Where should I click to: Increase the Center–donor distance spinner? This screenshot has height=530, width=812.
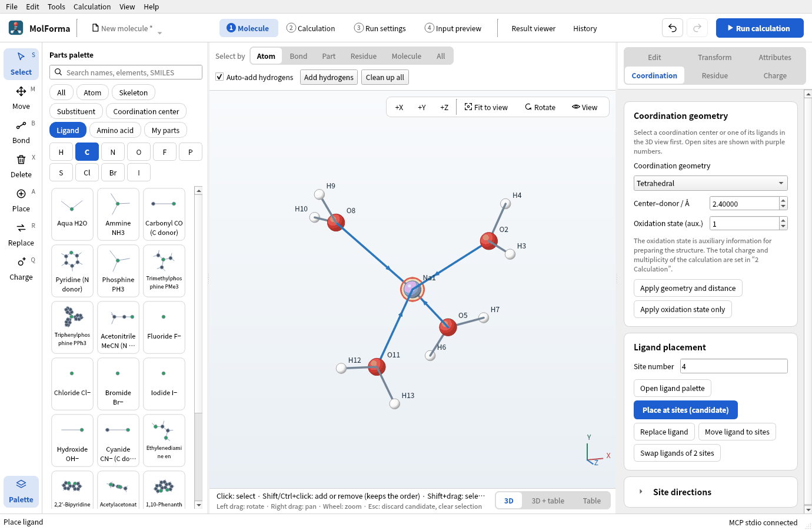pos(783,200)
